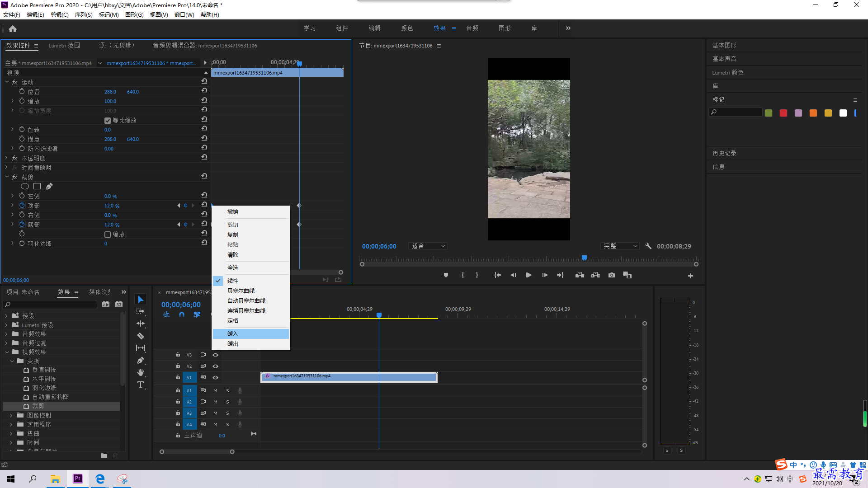Select the Selection arrow tool
The image size is (868, 488).
tap(141, 300)
